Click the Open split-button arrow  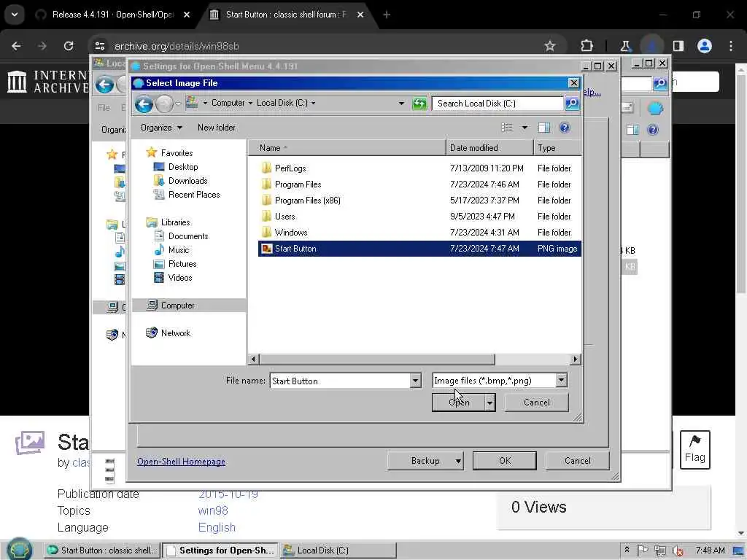(x=489, y=402)
